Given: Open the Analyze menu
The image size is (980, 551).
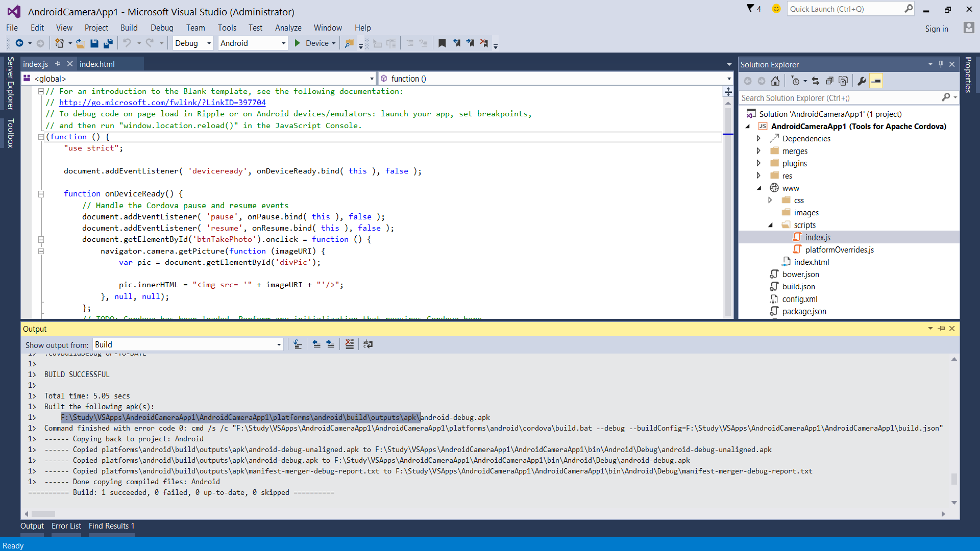Looking at the screenshot, I should pyautogui.click(x=288, y=28).
